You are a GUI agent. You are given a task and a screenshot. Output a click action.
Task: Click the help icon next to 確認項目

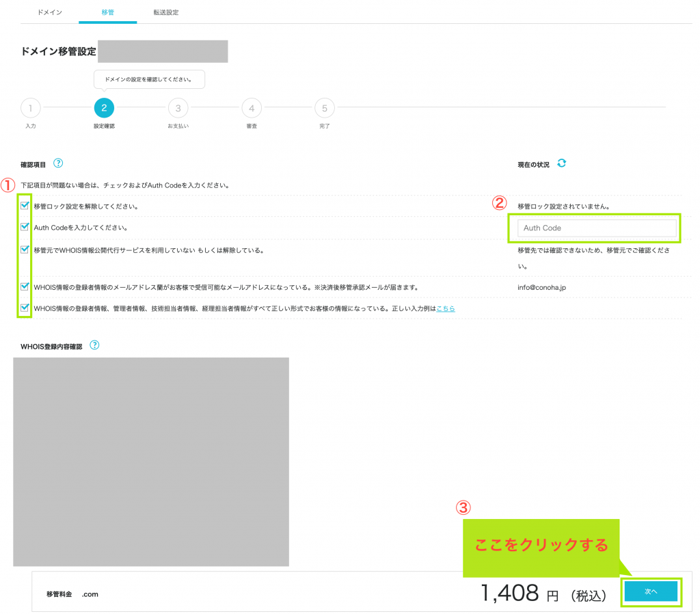tap(58, 163)
